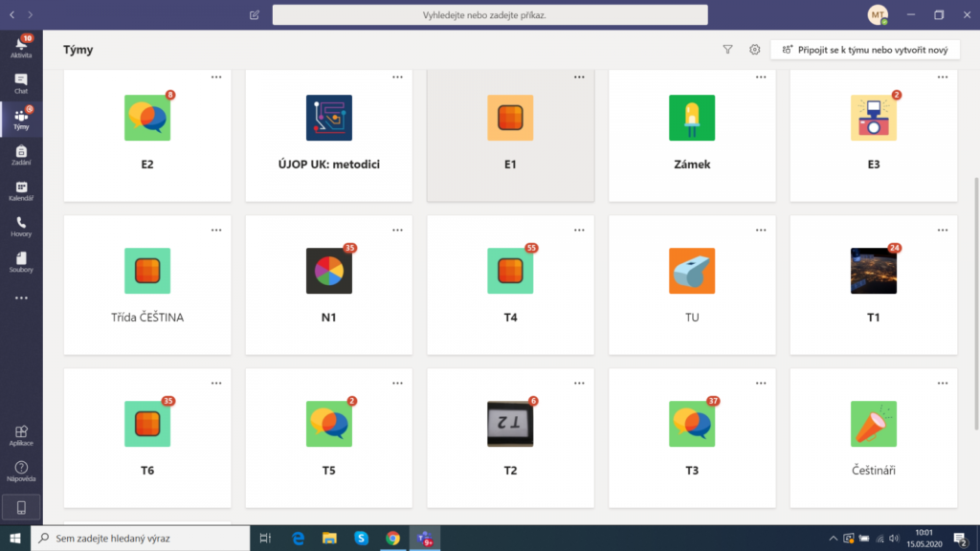Open more options for E1 team
The width and height of the screenshot is (980, 551).
tap(579, 77)
